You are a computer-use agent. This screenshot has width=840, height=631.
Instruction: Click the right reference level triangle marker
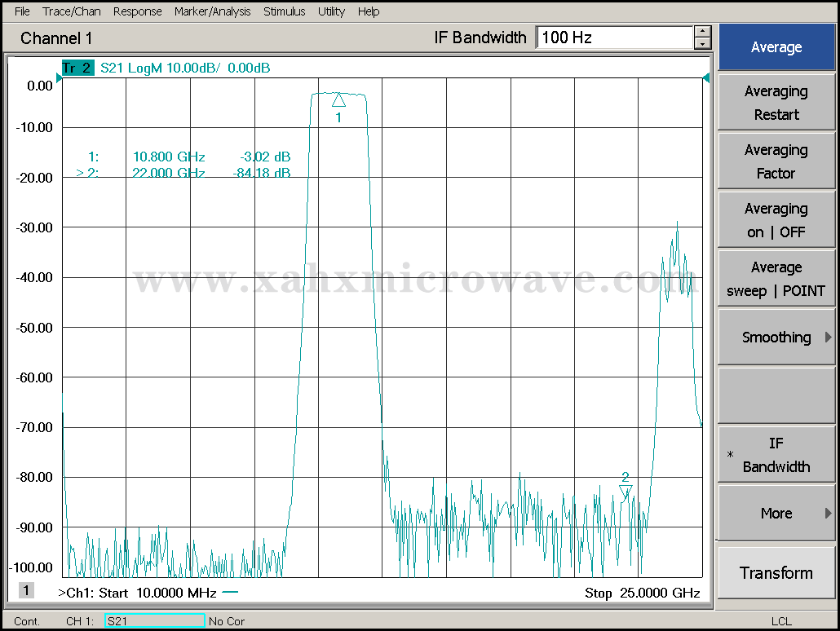point(706,78)
